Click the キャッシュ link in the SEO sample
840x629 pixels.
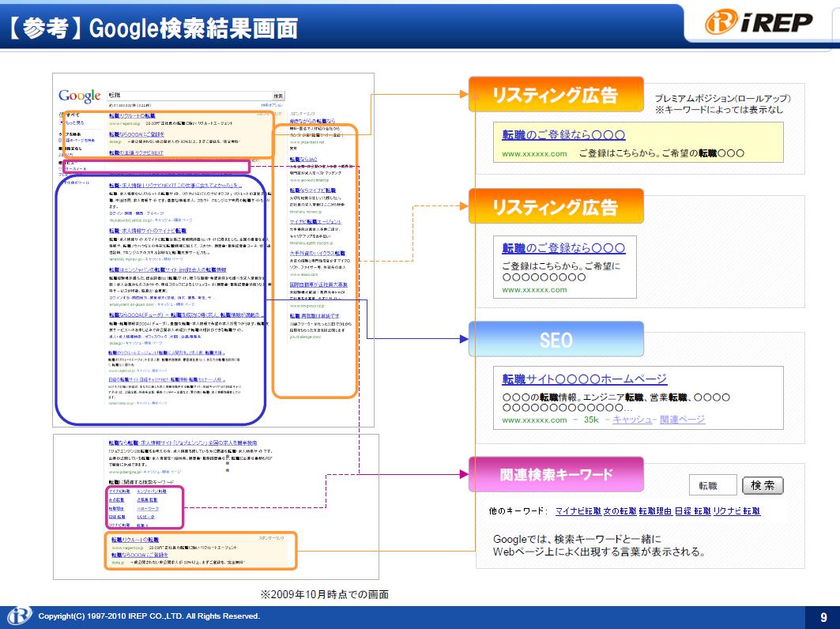click(632, 420)
